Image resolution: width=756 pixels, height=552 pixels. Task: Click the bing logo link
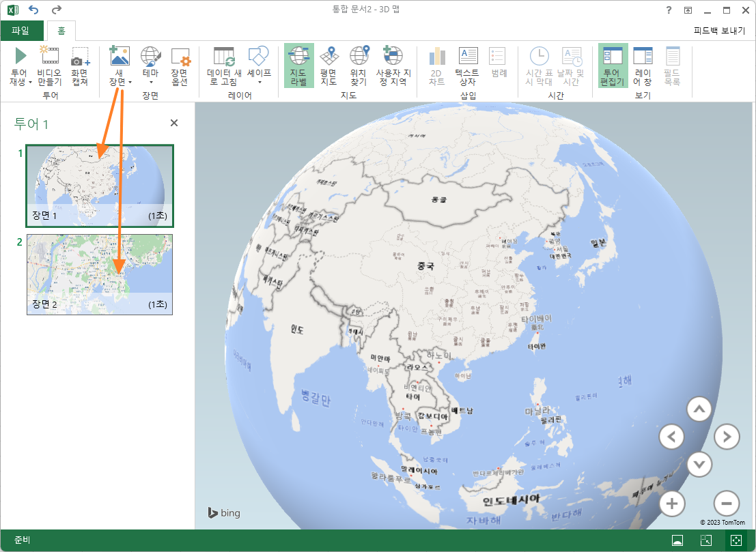tap(224, 513)
